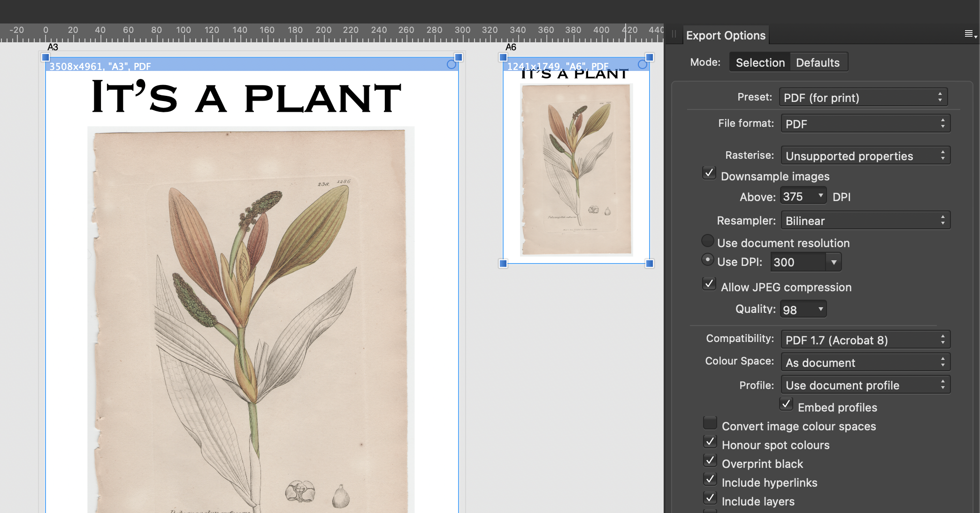Toggle Allow JPEG compression checkbox
The width and height of the screenshot is (980, 513).
[709, 284]
